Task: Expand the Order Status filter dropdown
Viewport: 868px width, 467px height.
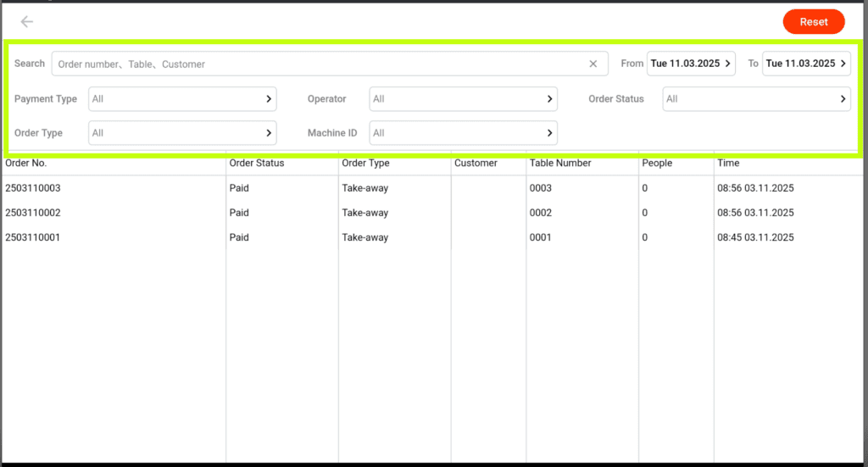Action: tap(756, 99)
